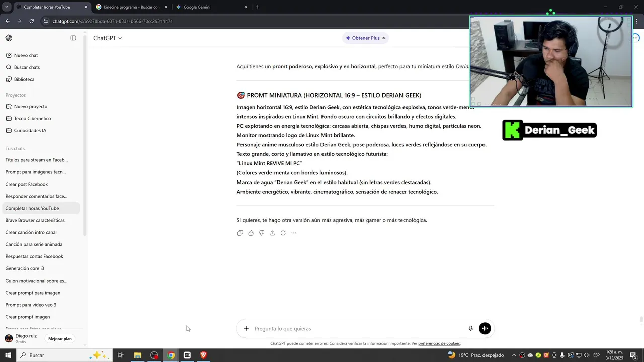Give the response a thumbs up
This screenshot has height=362, width=644.
click(x=251, y=233)
